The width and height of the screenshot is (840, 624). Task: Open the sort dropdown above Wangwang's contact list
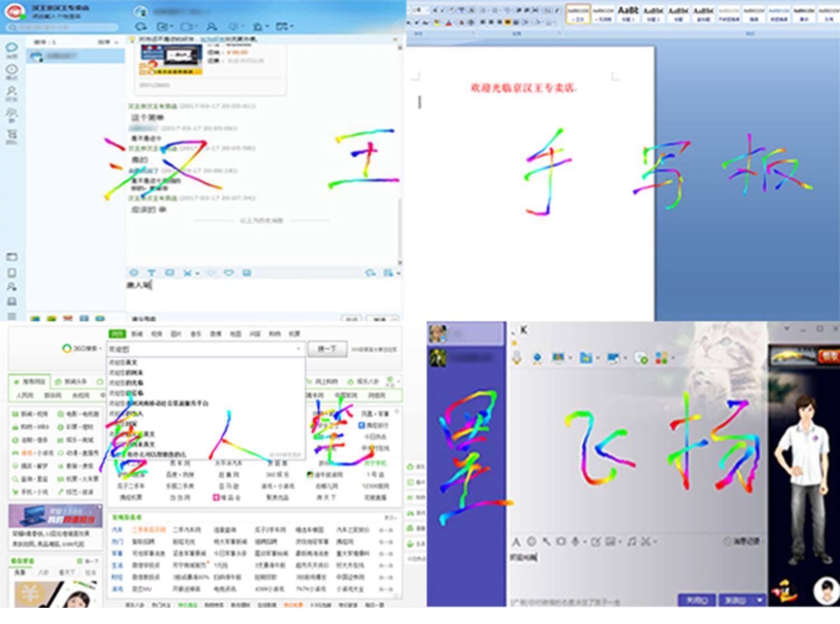tap(108, 42)
